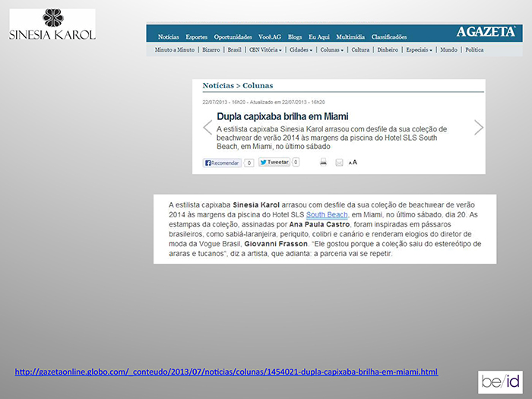This screenshot has width=532, height=399.
Task: Click the A Gazeta logo
Action: 486,32
